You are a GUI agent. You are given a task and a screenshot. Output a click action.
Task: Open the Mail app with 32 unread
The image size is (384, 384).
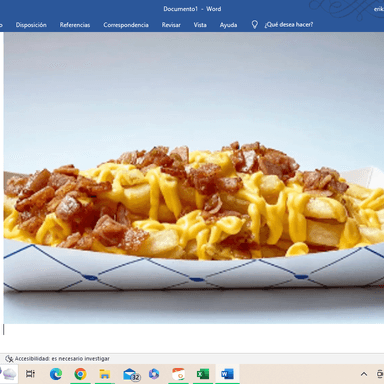(131, 375)
